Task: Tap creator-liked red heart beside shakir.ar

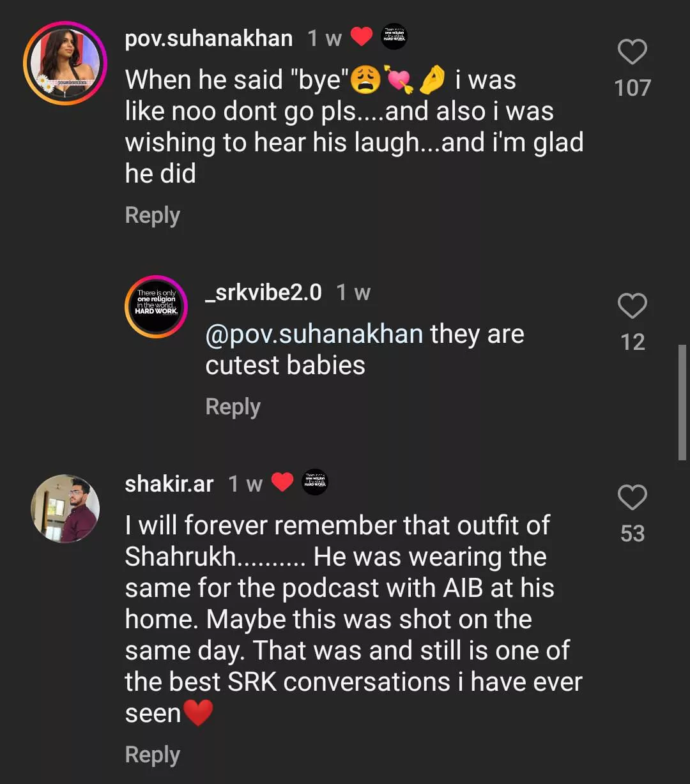Action: tap(282, 482)
